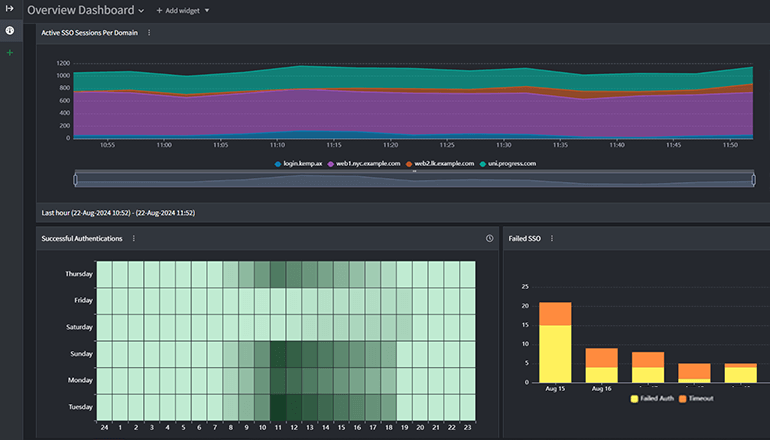
Task: Open Successful Authentications widget options menu
Action: (134, 239)
